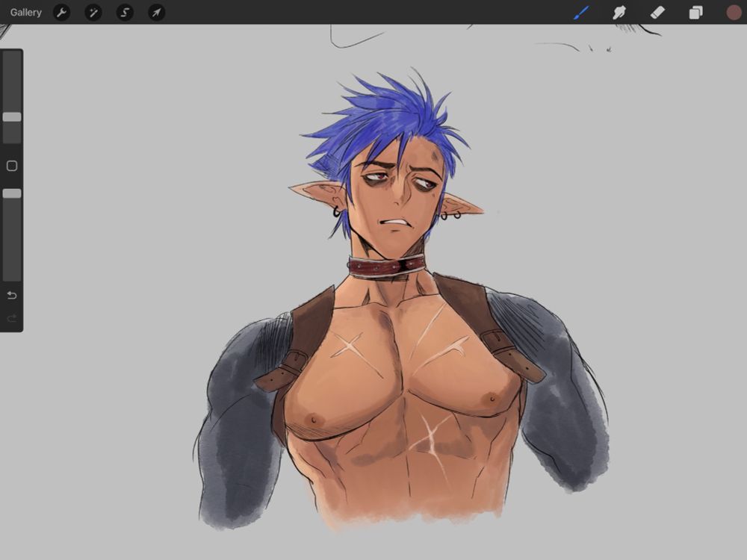Screen dimensions: 747x560
Task: Open the active color picker swatch
Action: point(734,13)
